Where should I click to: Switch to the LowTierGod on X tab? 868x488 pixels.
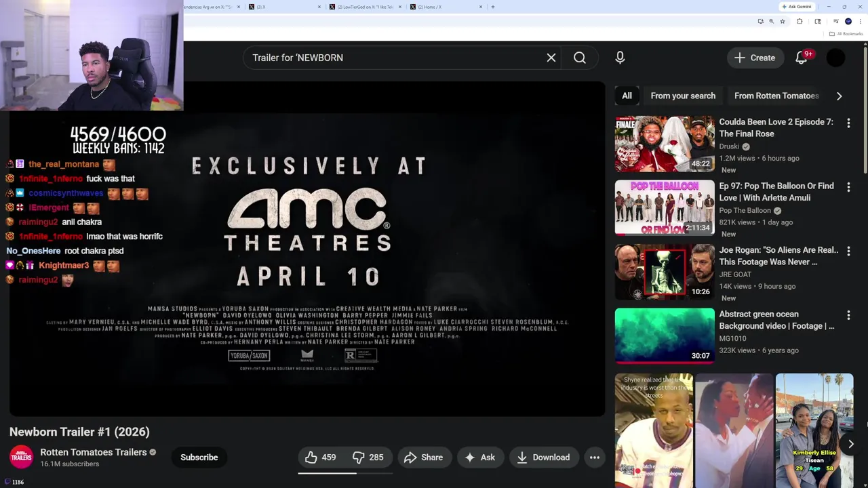coord(366,7)
